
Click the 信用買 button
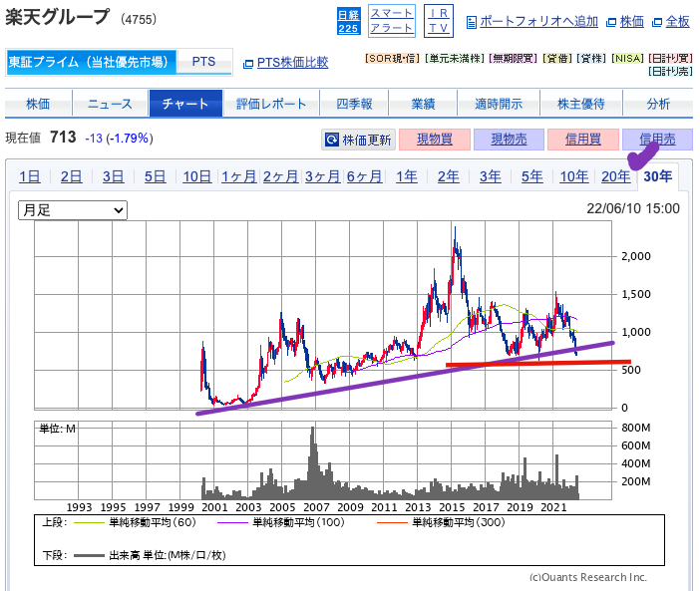583,140
